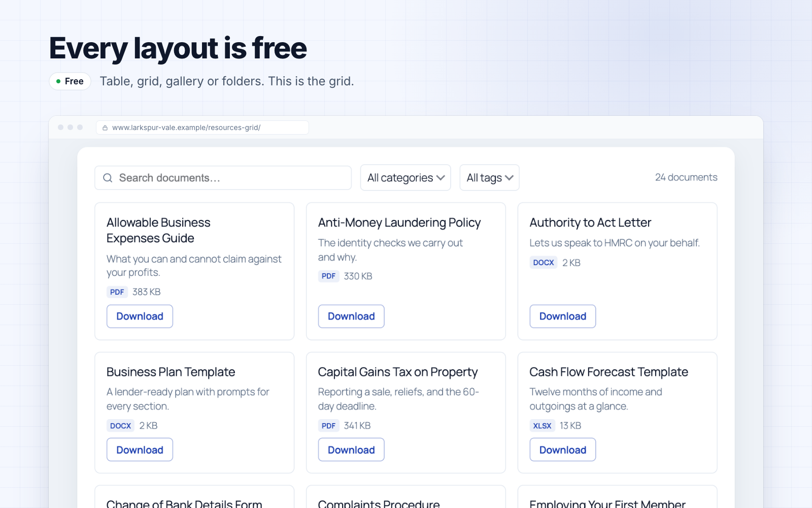Image resolution: width=812 pixels, height=508 pixels.
Task: Click the 330 KB file size
Action: 358,276
